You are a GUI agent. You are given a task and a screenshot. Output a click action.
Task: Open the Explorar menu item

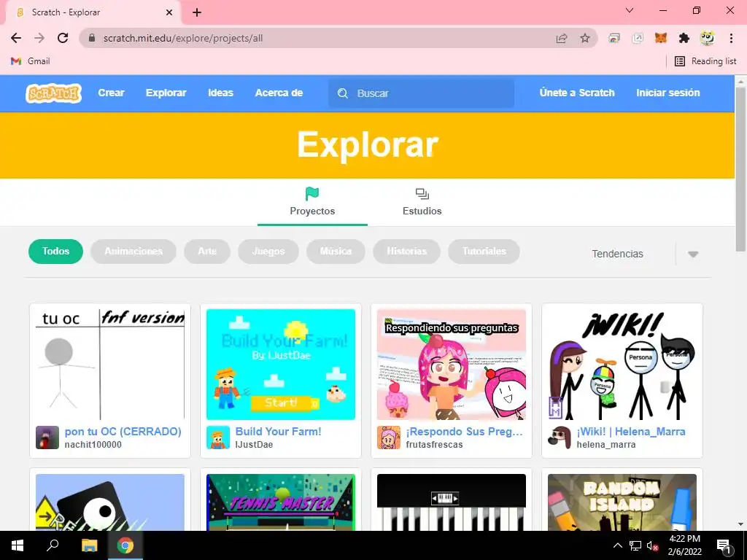pos(166,93)
